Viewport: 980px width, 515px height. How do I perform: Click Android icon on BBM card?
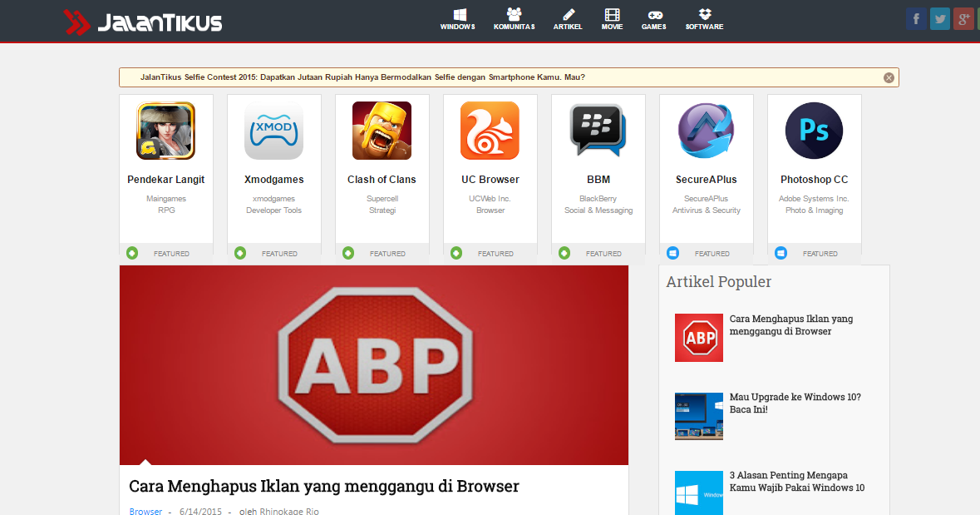coord(564,253)
